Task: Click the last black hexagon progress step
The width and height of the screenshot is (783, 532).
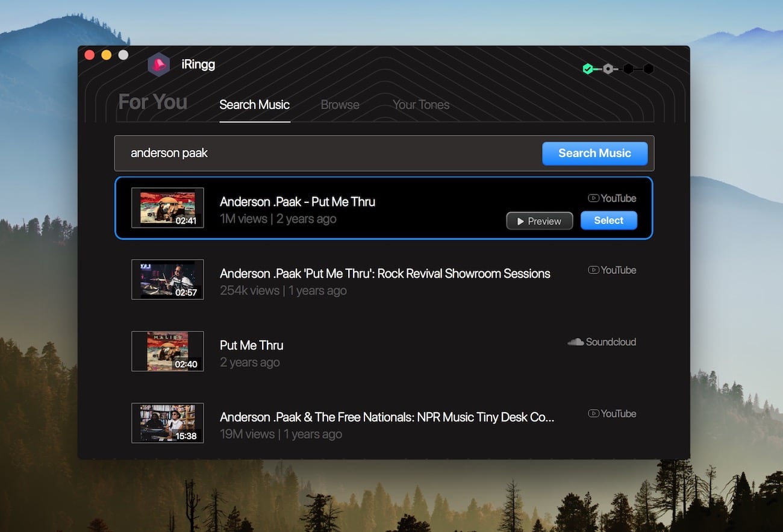Action: coord(648,69)
